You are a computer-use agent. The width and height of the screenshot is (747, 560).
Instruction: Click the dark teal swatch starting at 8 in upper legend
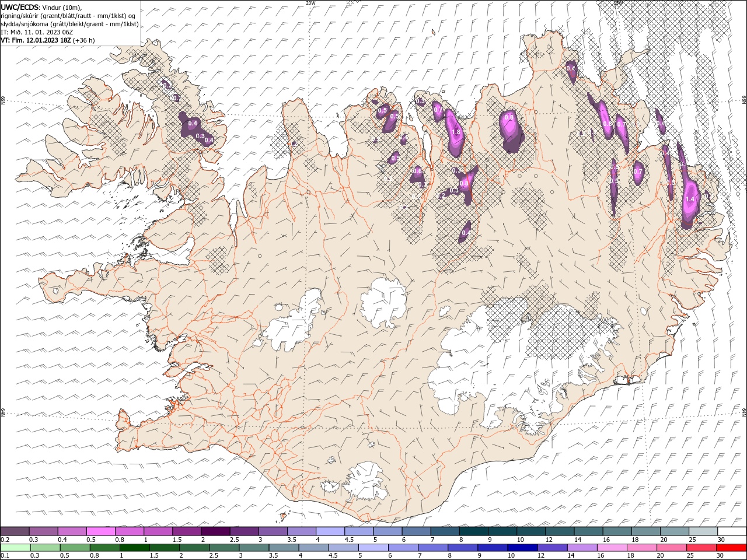(474, 531)
